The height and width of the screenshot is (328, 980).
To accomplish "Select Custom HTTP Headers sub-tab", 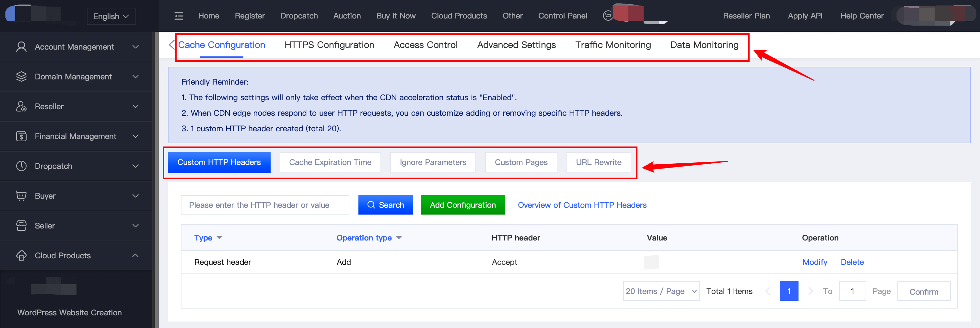I will pyautogui.click(x=219, y=162).
